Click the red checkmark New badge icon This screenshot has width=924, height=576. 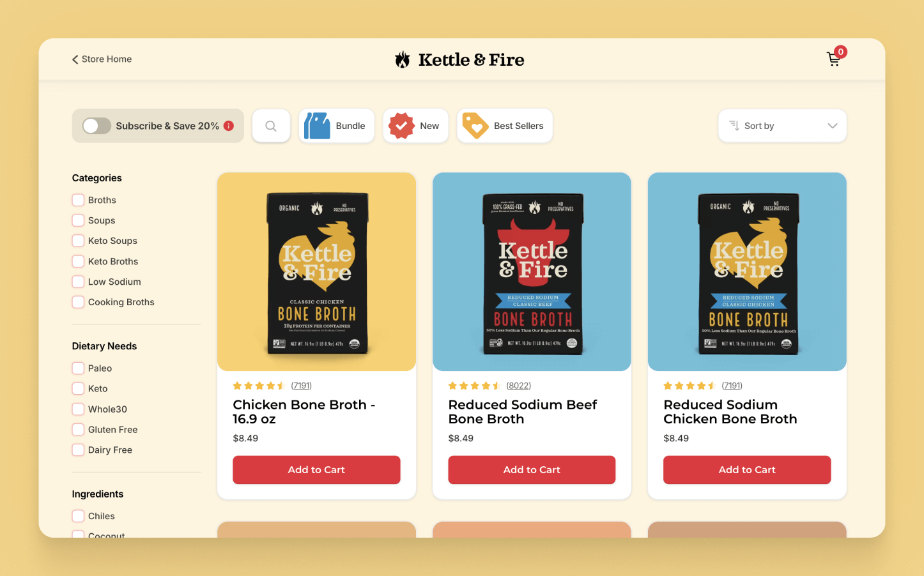401,126
